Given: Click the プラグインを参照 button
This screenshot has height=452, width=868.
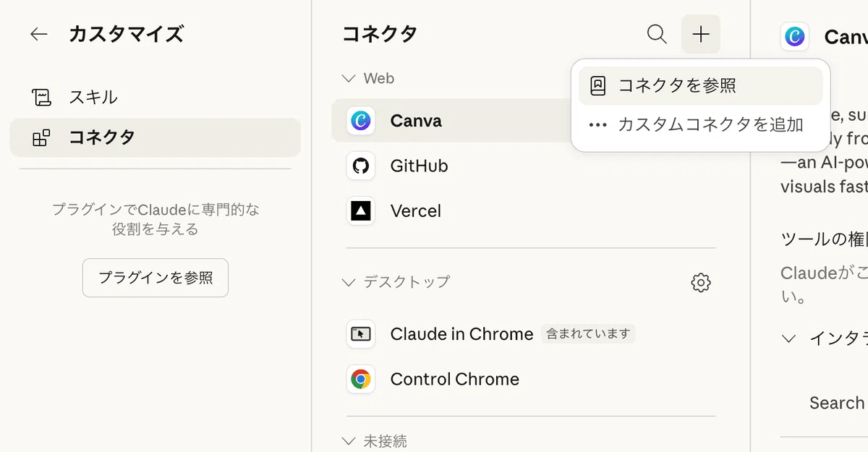Looking at the screenshot, I should 156,278.
